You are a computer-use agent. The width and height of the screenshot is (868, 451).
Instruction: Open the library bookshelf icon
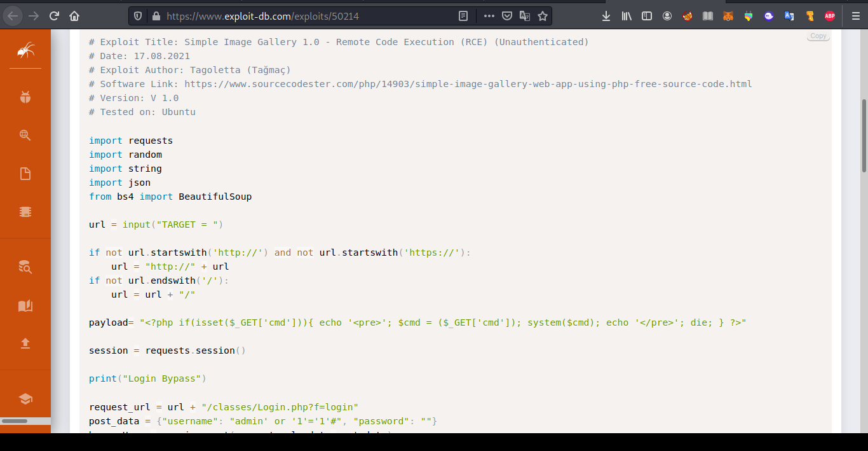(627, 16)
